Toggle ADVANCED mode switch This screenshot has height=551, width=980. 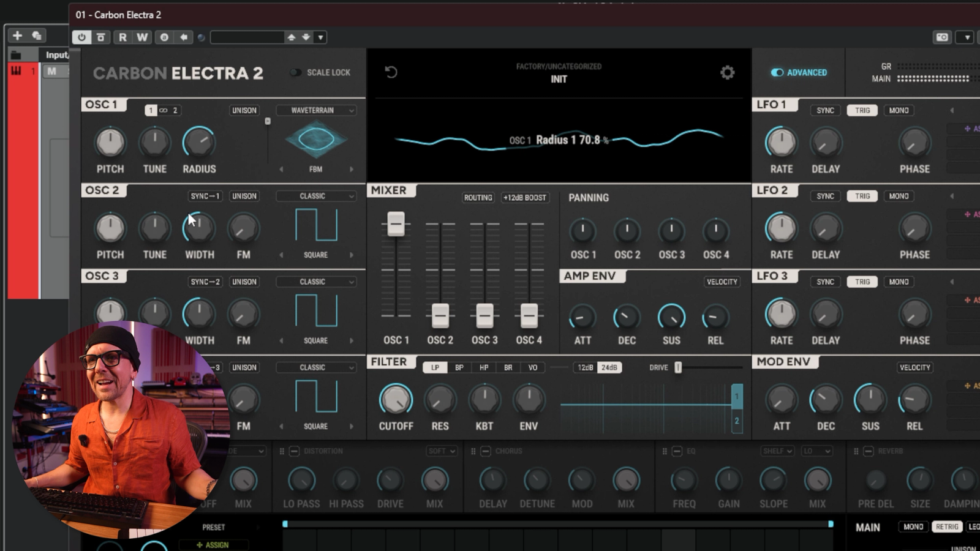777,72
